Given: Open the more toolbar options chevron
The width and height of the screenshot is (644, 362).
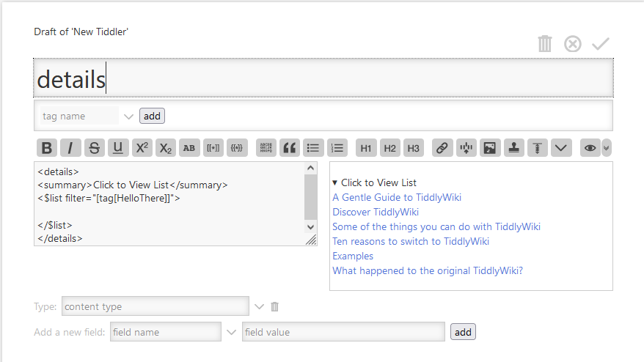Looking at the screenshot, I should click(x=561, y=148).
